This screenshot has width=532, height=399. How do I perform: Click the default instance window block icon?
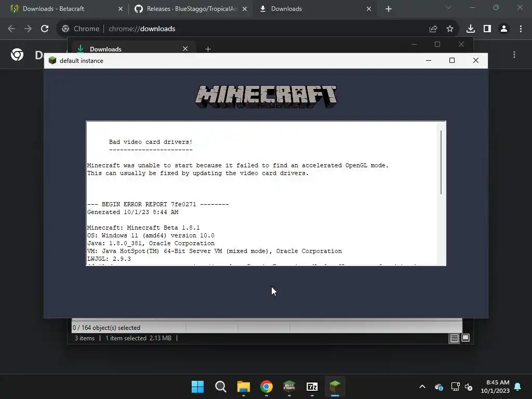pos(52,60)
